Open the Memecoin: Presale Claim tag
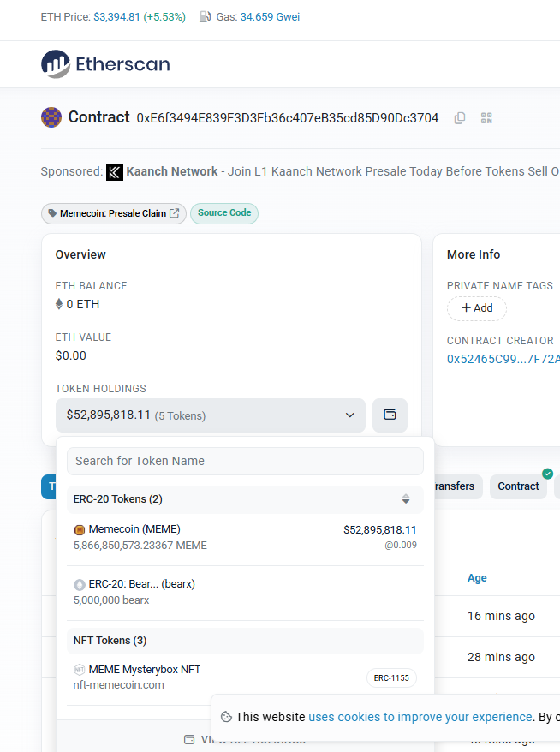The image size is (560, 752). coord(114,213)
